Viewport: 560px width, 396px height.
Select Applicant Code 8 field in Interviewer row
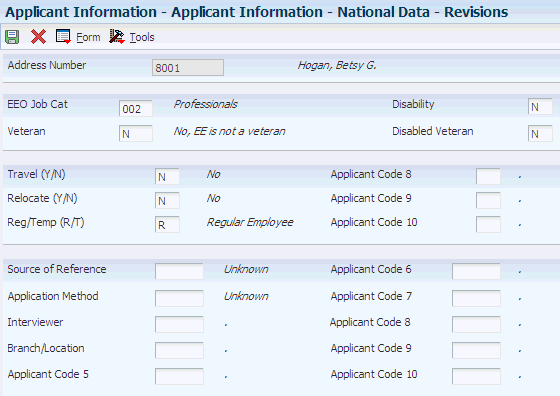click(x=476, y=324)
